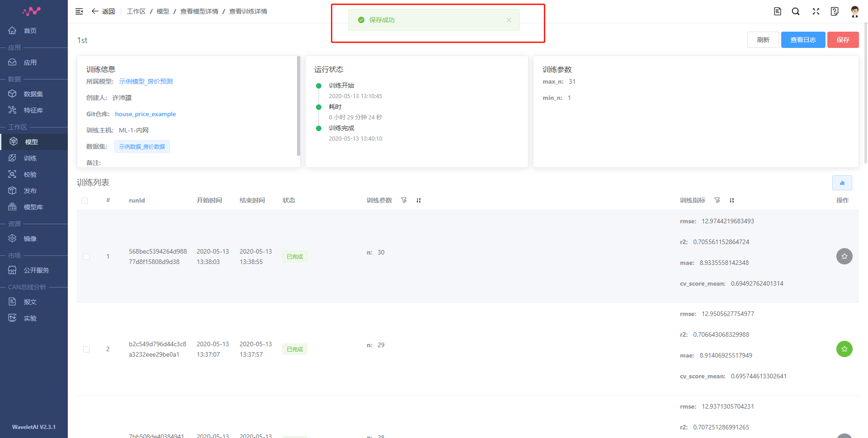Click the 训练参数 column sort icon
The width and height of the screenshot is (868, 438).
[x=419, y=200]
